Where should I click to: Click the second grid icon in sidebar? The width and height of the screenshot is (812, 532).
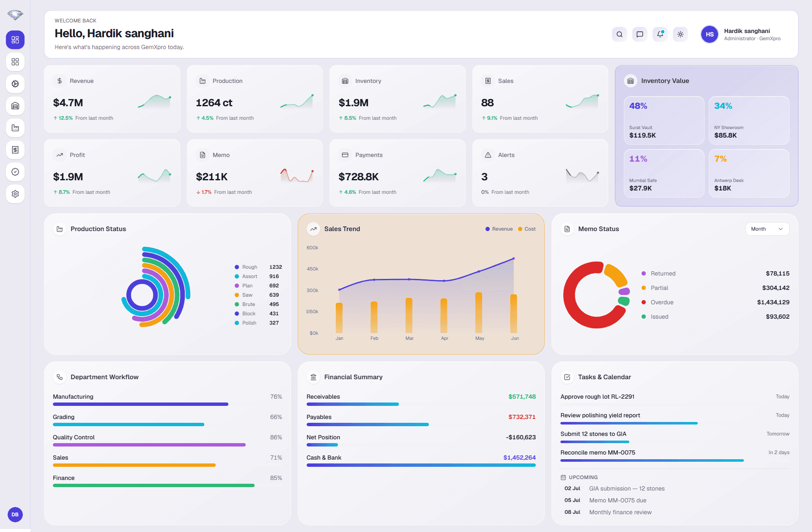pos(15,62)
